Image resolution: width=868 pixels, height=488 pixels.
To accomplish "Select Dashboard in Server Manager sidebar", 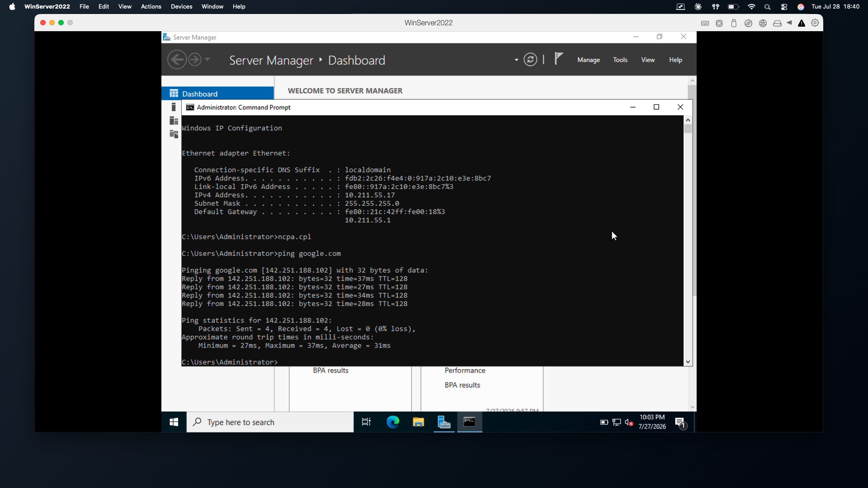I will pos(217,94).
